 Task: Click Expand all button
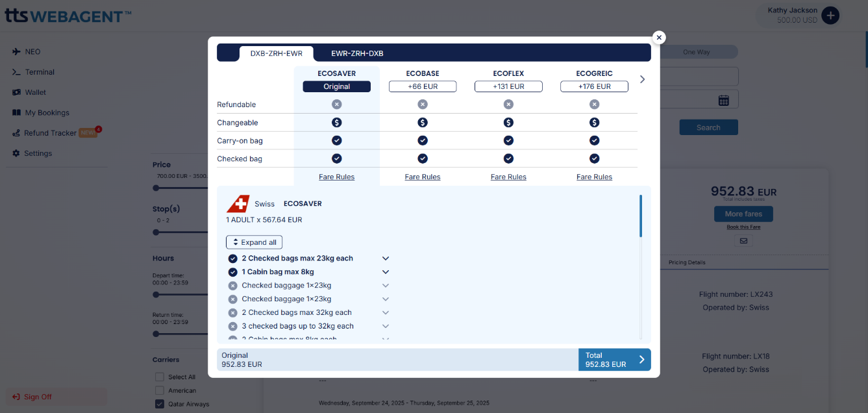pos(254,242)
